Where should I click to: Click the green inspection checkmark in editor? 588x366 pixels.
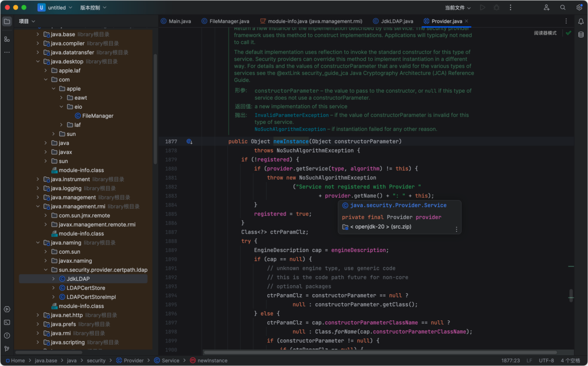coord(568,33)
